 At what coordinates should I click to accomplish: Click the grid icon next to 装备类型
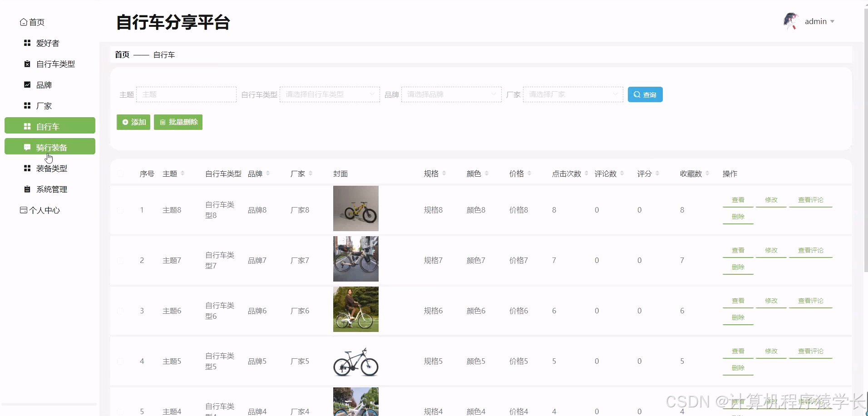(27, 168)
